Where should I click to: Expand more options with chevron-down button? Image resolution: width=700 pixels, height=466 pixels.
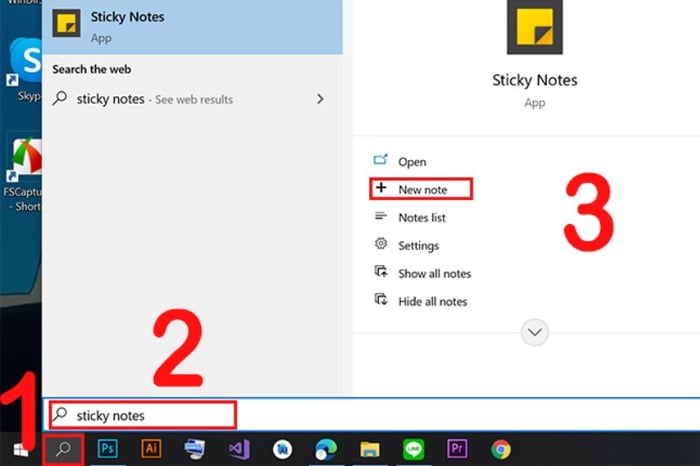pos(534,332)
